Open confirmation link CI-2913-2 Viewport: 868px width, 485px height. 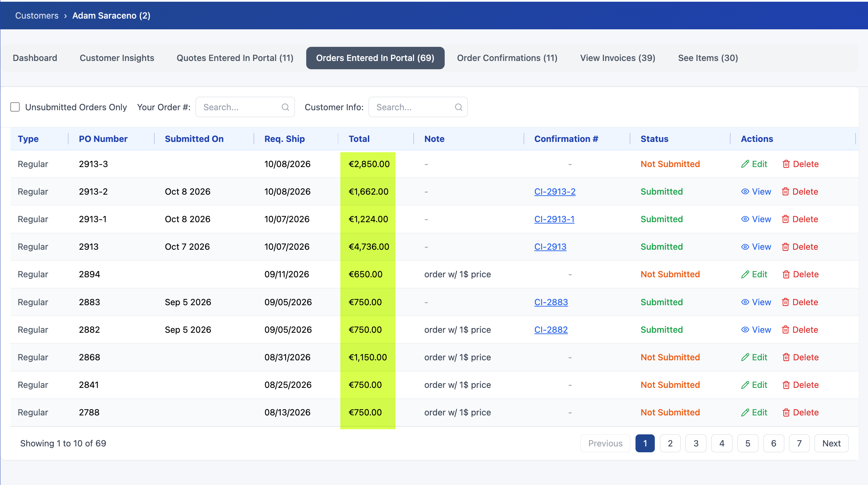tap(555, 192)
